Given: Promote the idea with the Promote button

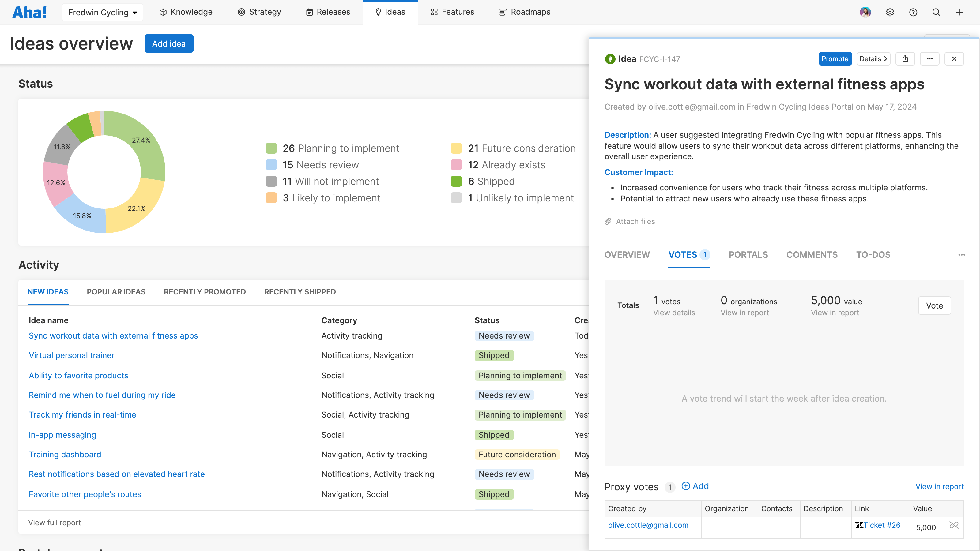Looking at the screenshot, I should [x=835, y=58].
